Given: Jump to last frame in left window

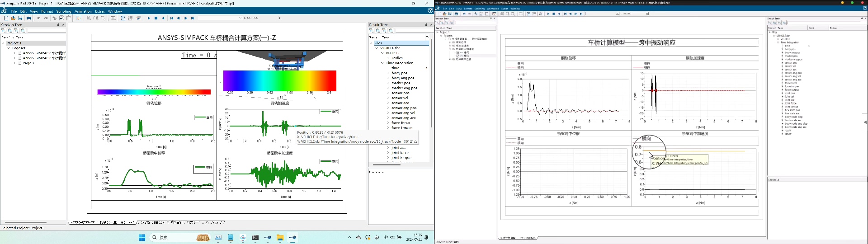Looking at the screenshot, I should tap(193, 18).
